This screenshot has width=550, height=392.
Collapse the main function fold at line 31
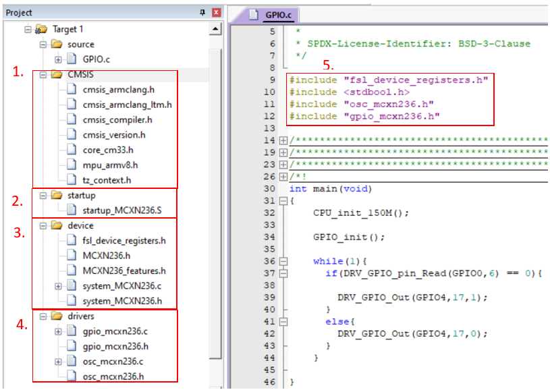(x=283, y=201)
